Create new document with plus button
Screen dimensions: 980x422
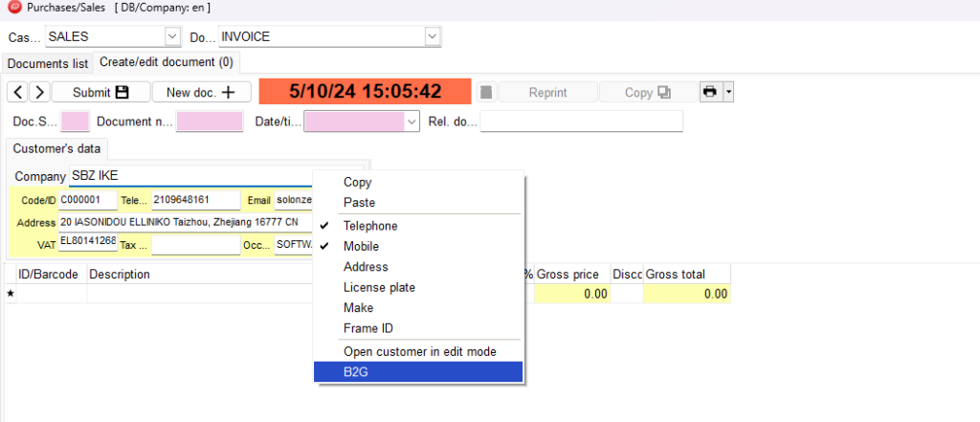[201, 92]
